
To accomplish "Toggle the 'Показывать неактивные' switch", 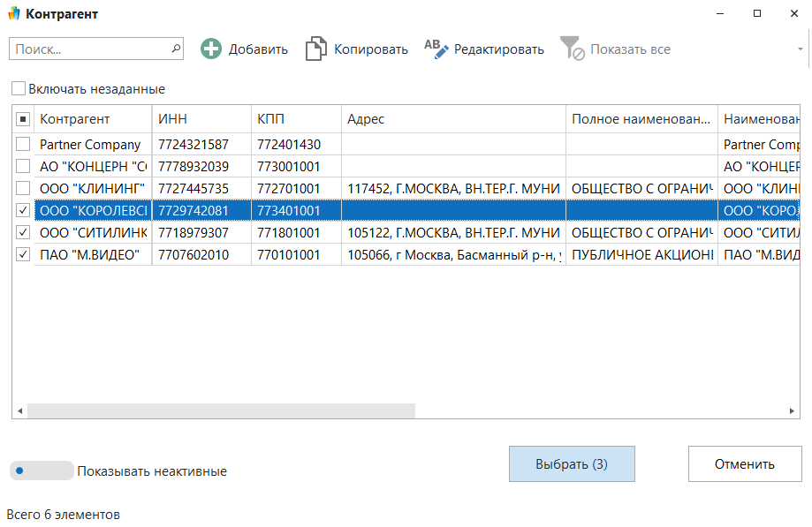I will pyautogui.click(x=41, y=471).
